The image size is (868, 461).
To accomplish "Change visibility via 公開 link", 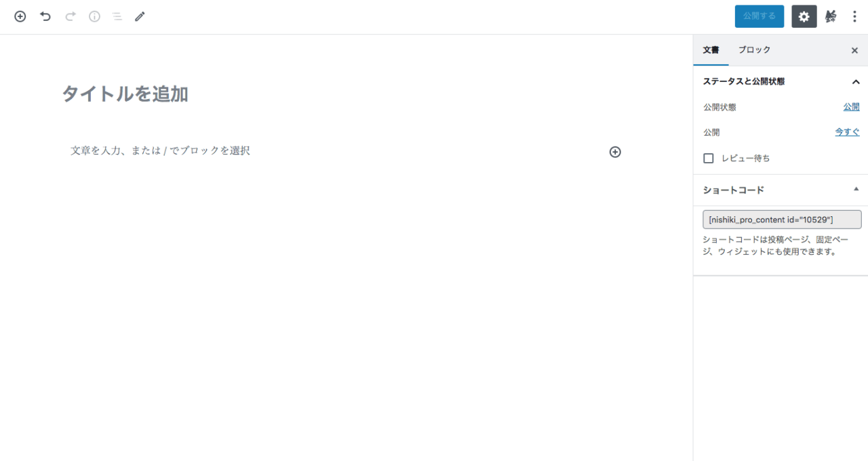I will [x=851, y=107].
